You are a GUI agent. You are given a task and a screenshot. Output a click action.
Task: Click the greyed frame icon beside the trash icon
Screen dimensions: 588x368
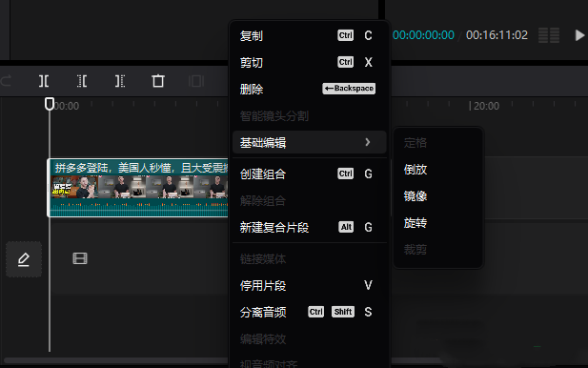[196, 81]
